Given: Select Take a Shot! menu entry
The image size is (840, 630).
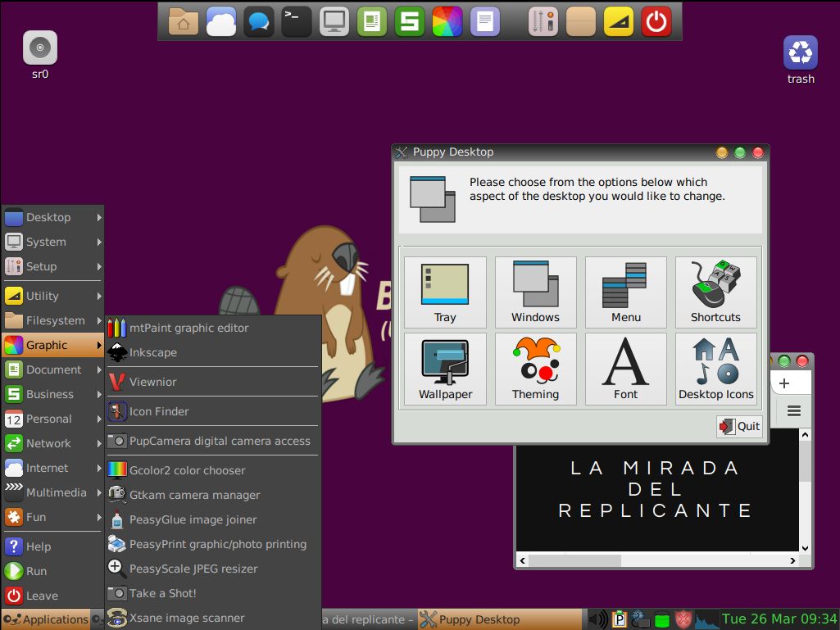Looking at the screenshot, I should point(213,594).
